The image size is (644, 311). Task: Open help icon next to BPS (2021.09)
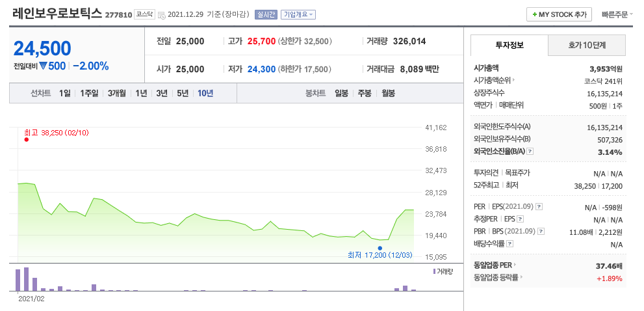click(541, 232)
